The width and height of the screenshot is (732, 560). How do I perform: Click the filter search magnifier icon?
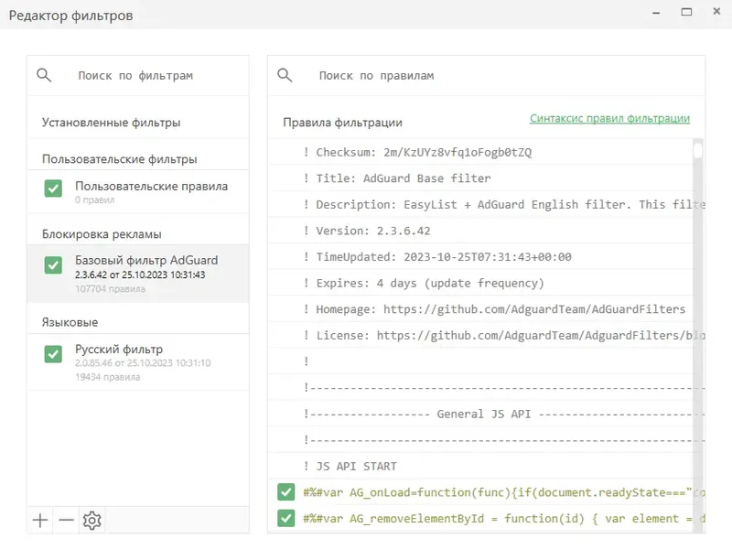click(44, 76)
